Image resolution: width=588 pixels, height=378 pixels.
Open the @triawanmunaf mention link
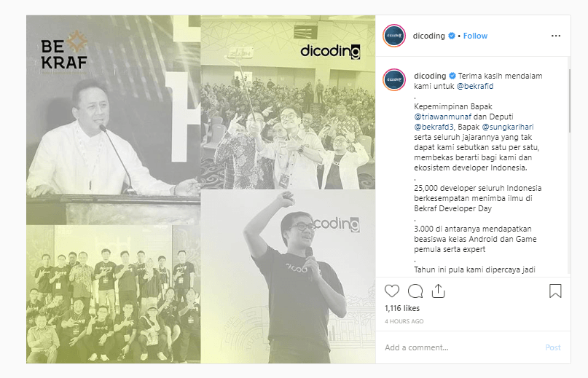click(x=442, y=117)
